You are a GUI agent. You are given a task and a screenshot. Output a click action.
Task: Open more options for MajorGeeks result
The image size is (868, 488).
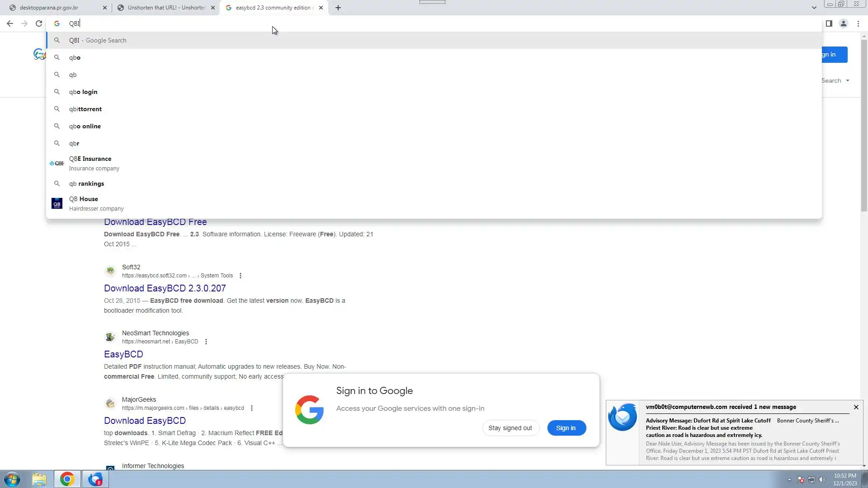click(252, 408)
